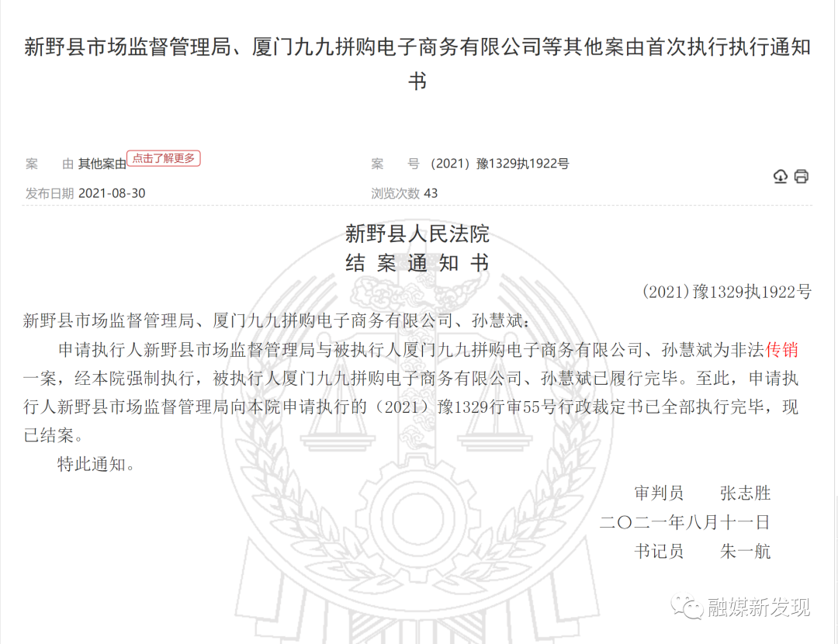Click the publish date 2021-08-30
The height and width of the screenshot is (644, 838).
pos(112,193)
